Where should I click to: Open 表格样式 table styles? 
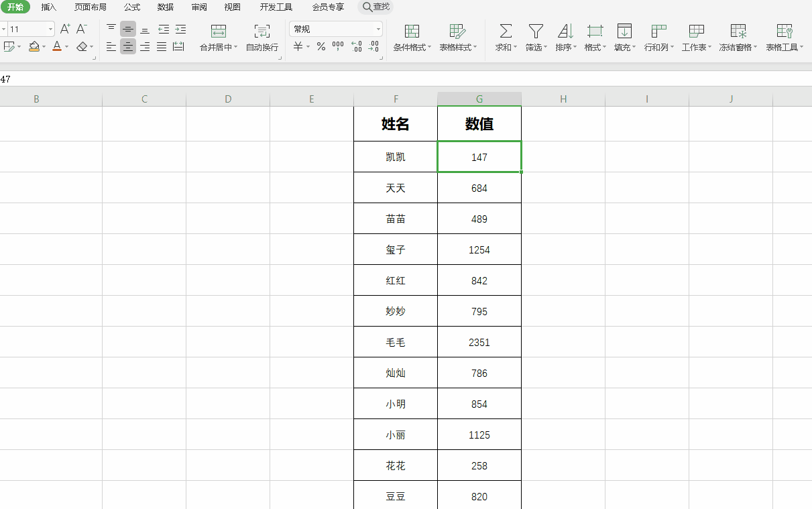click(x=458, y=38)
